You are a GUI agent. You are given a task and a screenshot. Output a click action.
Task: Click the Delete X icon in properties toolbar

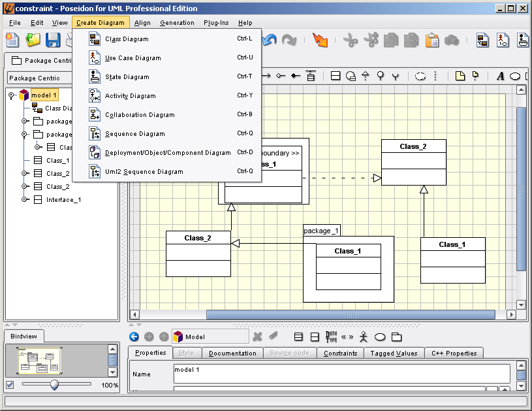tap(258, 337)
